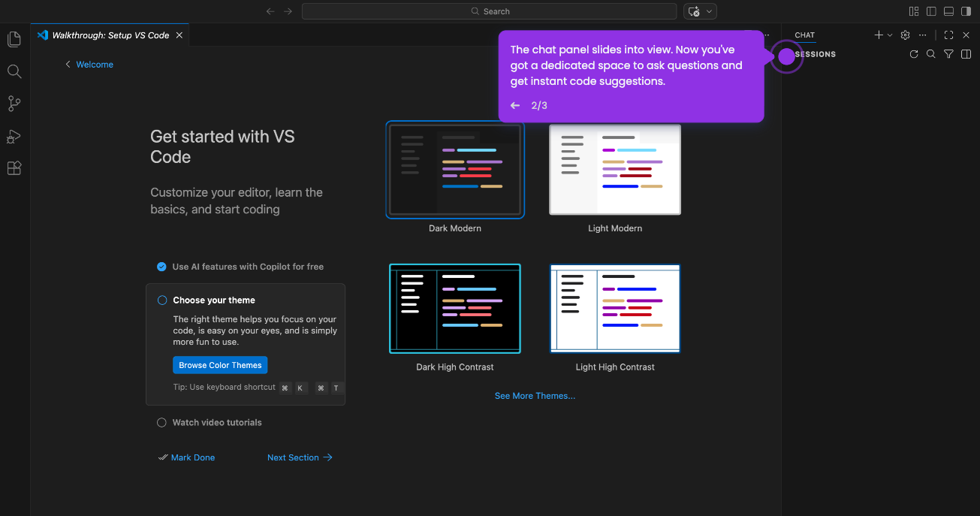This screenshot has height=516, width=980.
Task: Open the Source Control view
Action: [x=14, y=104]
